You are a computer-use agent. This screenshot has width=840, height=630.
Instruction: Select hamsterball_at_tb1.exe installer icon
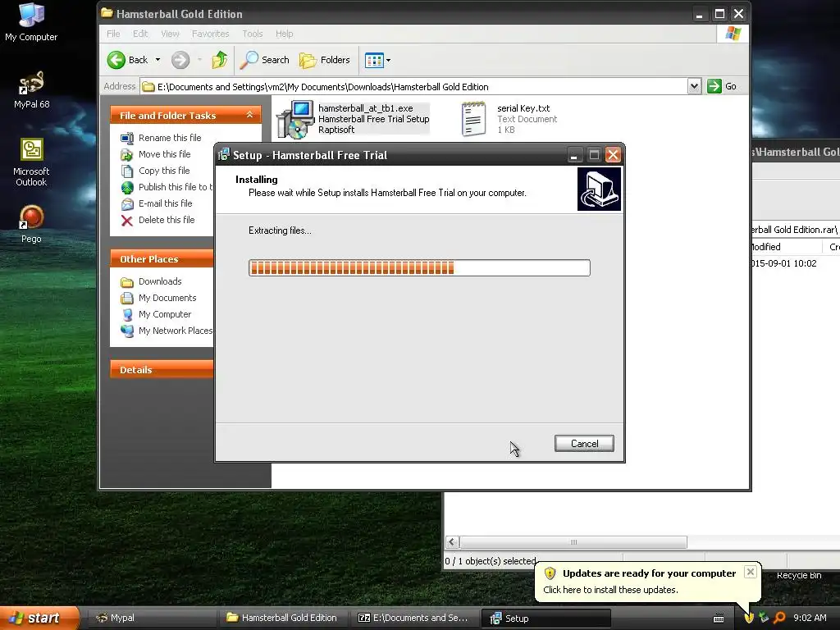point(295,119)
